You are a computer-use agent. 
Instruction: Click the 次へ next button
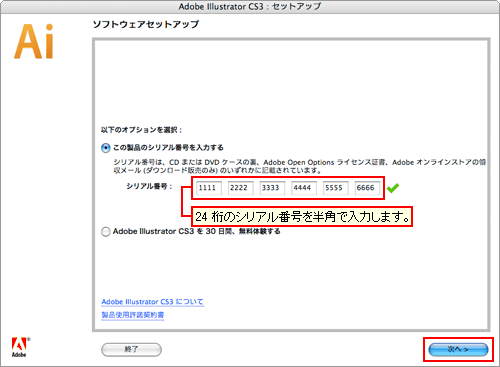click(x=458, y=349)
